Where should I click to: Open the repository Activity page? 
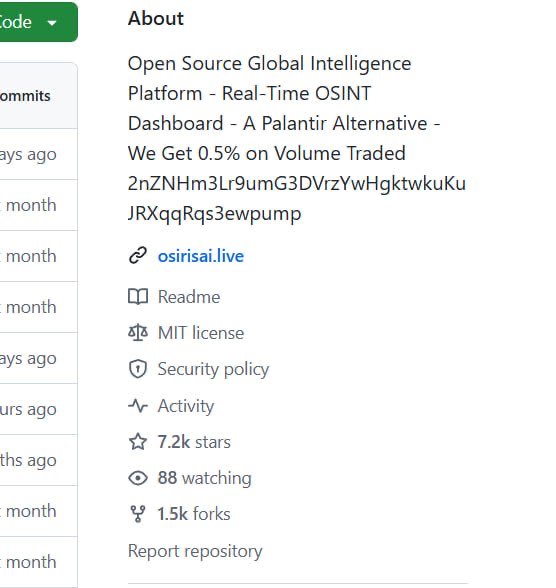pos(186,406)
